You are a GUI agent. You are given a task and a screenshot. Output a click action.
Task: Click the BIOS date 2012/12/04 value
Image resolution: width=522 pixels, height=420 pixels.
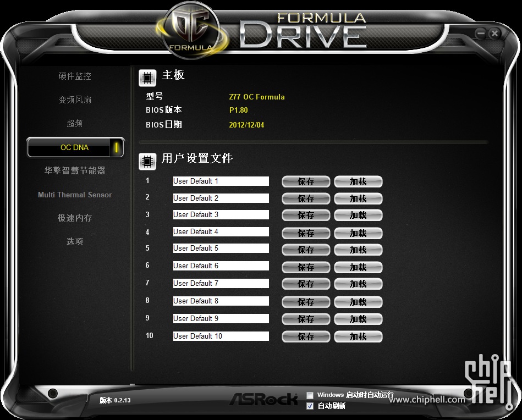point(246,125)
